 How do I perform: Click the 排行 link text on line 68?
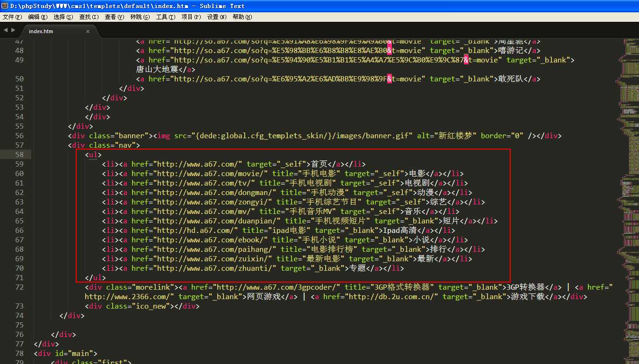click(x=438, y=249)
